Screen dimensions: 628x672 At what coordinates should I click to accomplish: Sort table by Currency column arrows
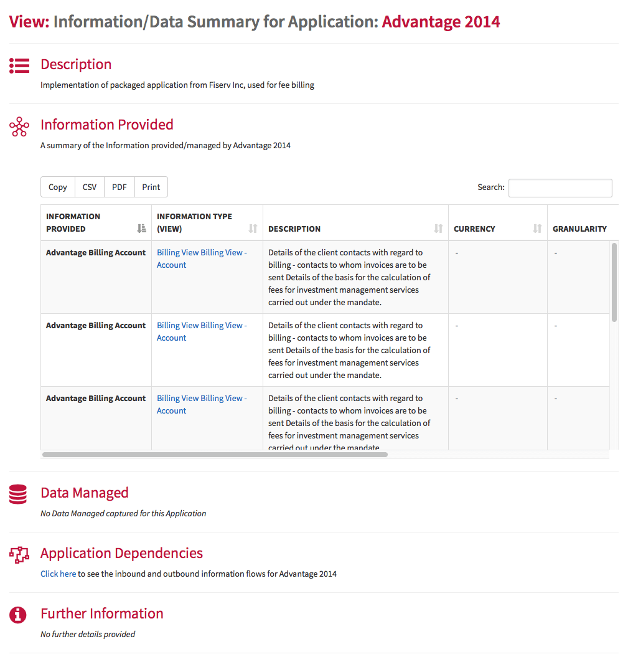coord(537,229)
